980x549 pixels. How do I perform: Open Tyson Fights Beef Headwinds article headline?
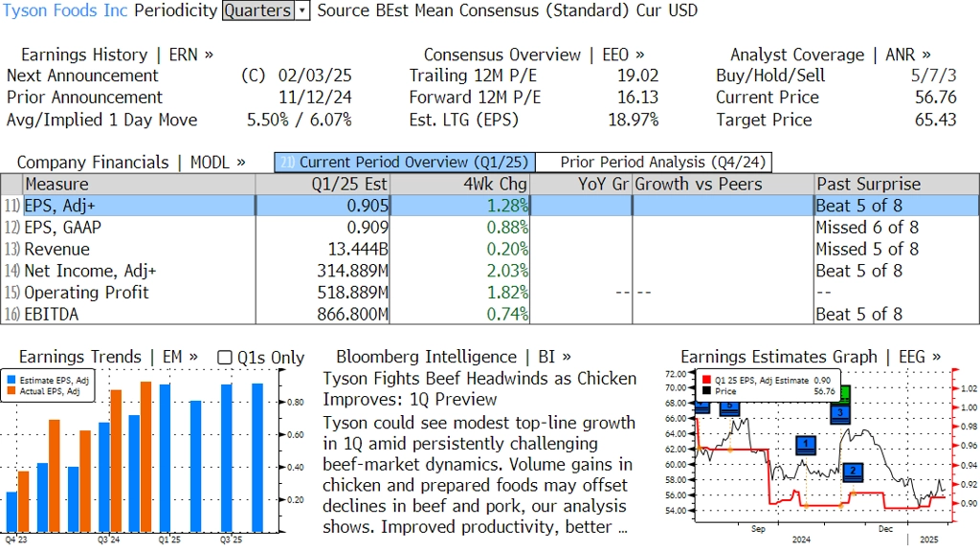click(x=479, y=388)
